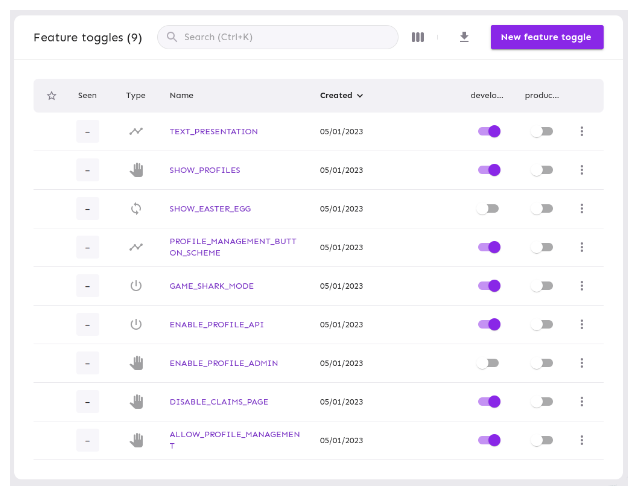Enable SHOW_EASTER_EGG in production
This screenshot has height=496, width=638.
542,208
